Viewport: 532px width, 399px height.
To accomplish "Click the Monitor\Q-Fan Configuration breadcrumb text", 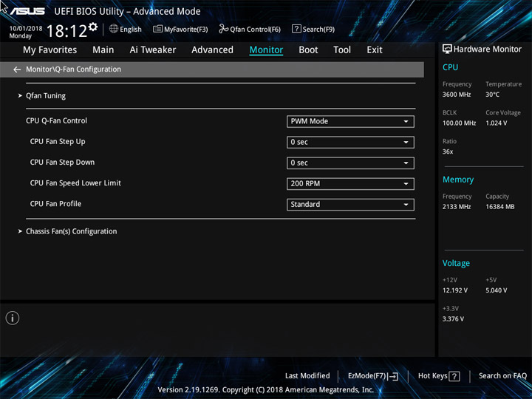I will point(73,69).
